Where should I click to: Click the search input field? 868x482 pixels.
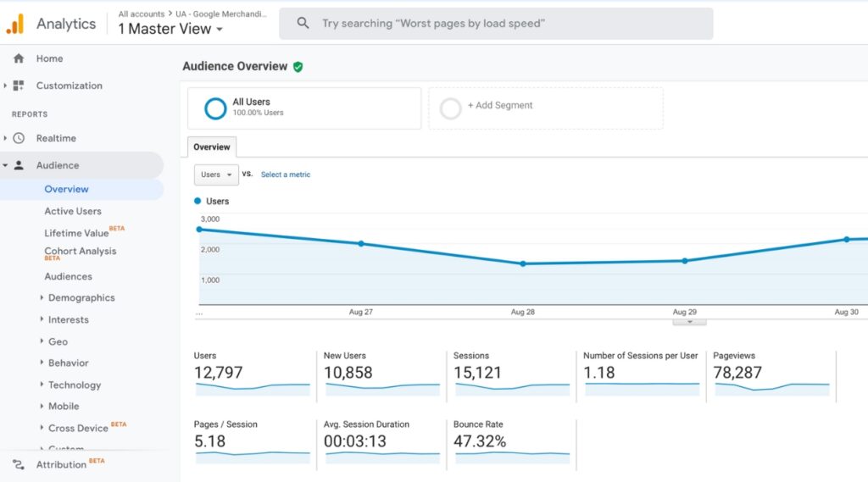pyautogui.click(x=509, y=24)
